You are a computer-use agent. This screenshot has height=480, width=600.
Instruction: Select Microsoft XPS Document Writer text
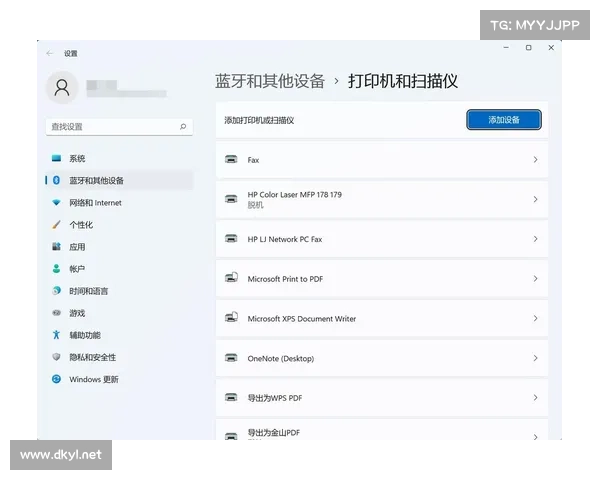pyautogui.click(x=302, y=319)
